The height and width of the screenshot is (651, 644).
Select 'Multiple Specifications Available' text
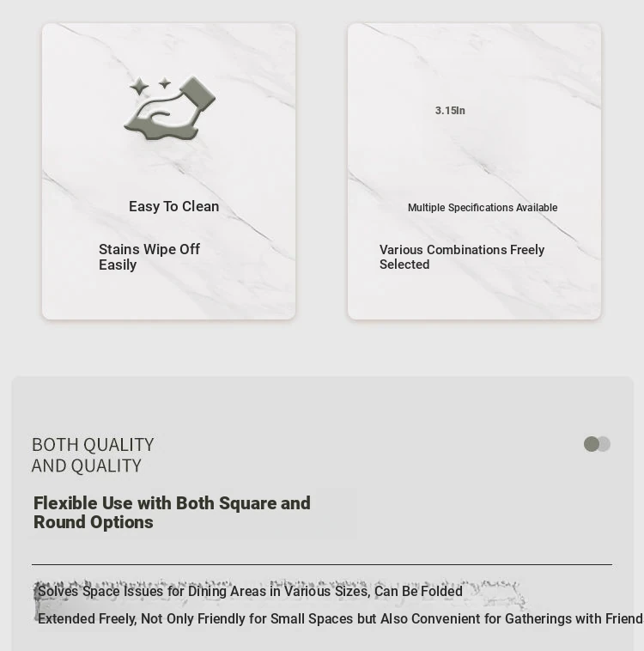click(x=483, y=208)
